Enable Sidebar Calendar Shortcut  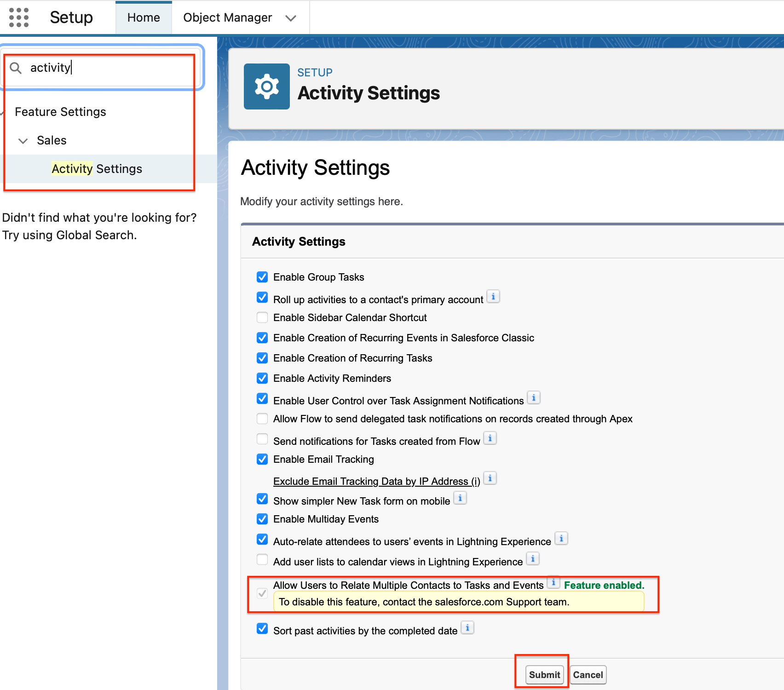(262, 317)
